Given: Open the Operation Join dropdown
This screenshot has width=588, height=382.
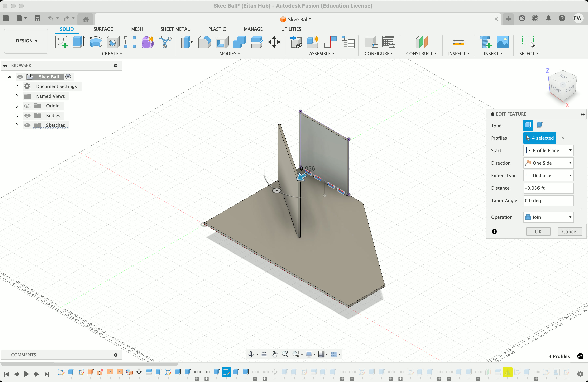Looking at the screenshot, I should point(548,217).
